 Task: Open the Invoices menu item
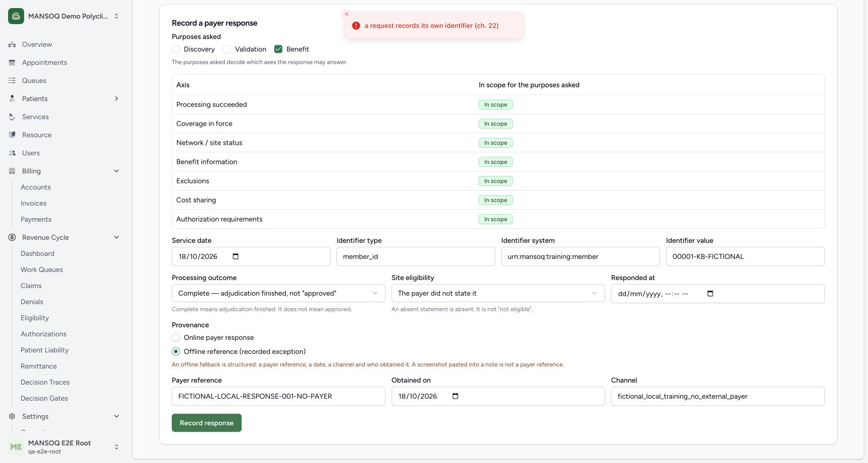[x=34, y=203]
